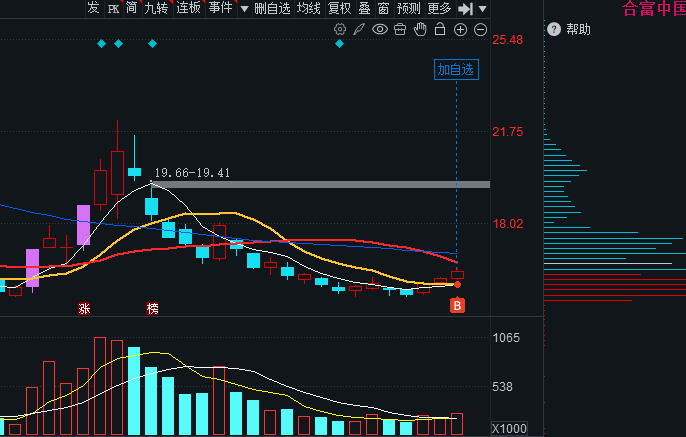The height and width of the screenshot is (437, 686).
Task: Click the arrow-to-bar jump icon
Action: (466, 9)
